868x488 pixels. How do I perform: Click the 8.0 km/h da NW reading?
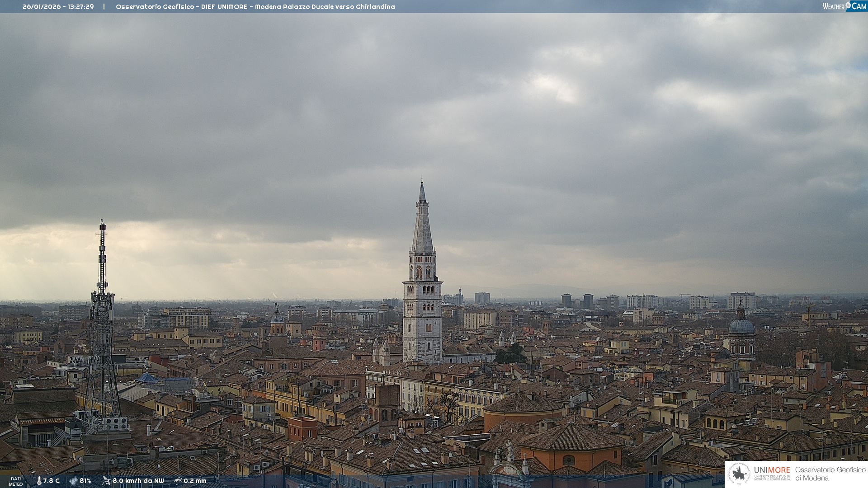click(x=138, y=481)
